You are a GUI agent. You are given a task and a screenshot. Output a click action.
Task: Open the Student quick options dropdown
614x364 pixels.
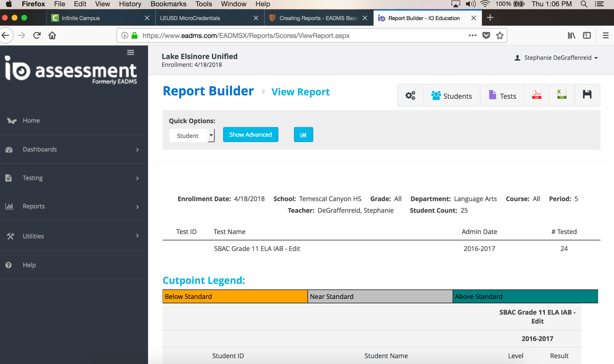click(x=192, y=136)
